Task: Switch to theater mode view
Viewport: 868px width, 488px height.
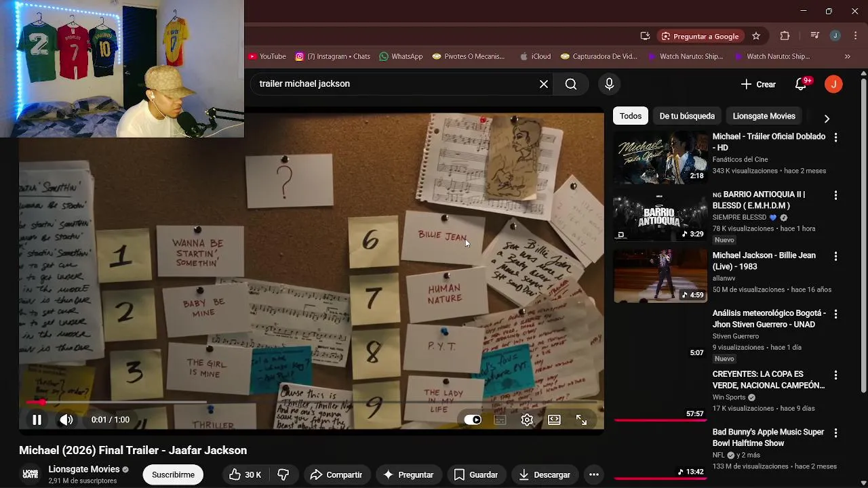Action: pos(554,420)
